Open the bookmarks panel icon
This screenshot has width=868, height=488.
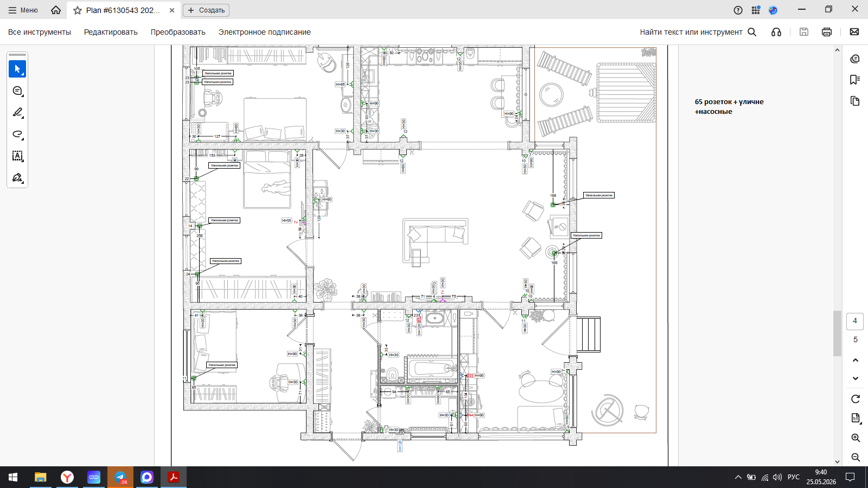pyautogui.click(x=855, y=80)
